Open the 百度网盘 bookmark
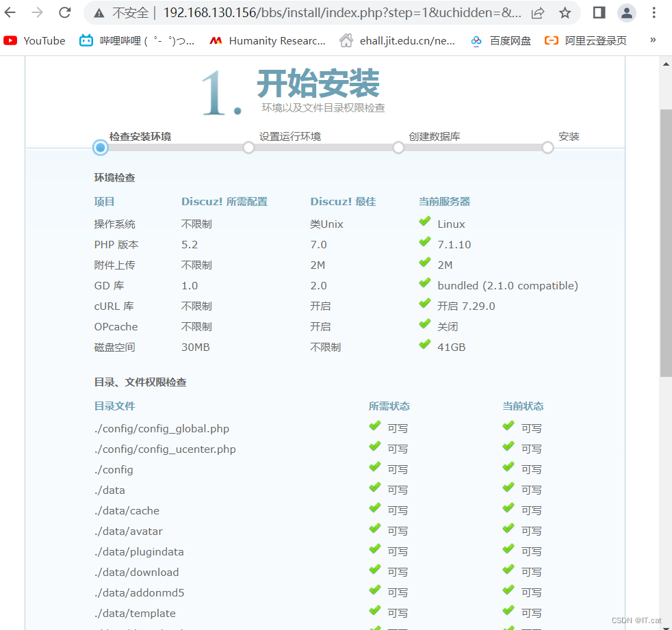This screenshot has height=630, width=672. pos(504,40)
